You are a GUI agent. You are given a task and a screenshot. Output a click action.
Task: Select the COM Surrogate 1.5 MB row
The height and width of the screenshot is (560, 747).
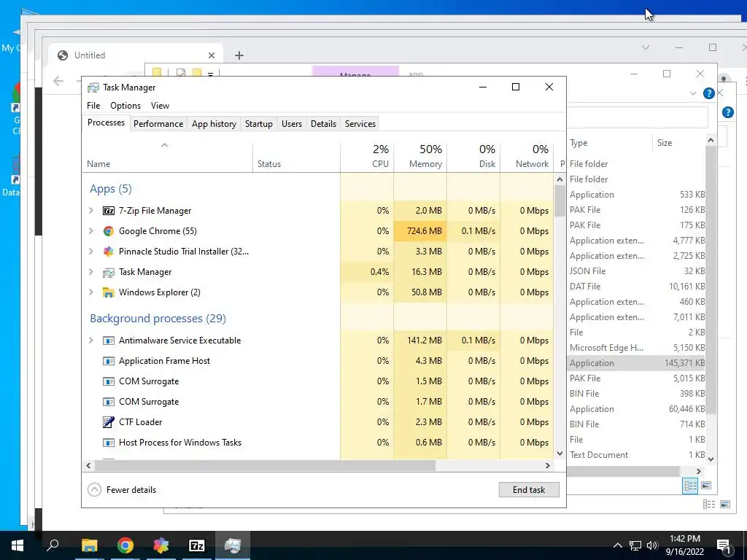click(x=318, y=381)
